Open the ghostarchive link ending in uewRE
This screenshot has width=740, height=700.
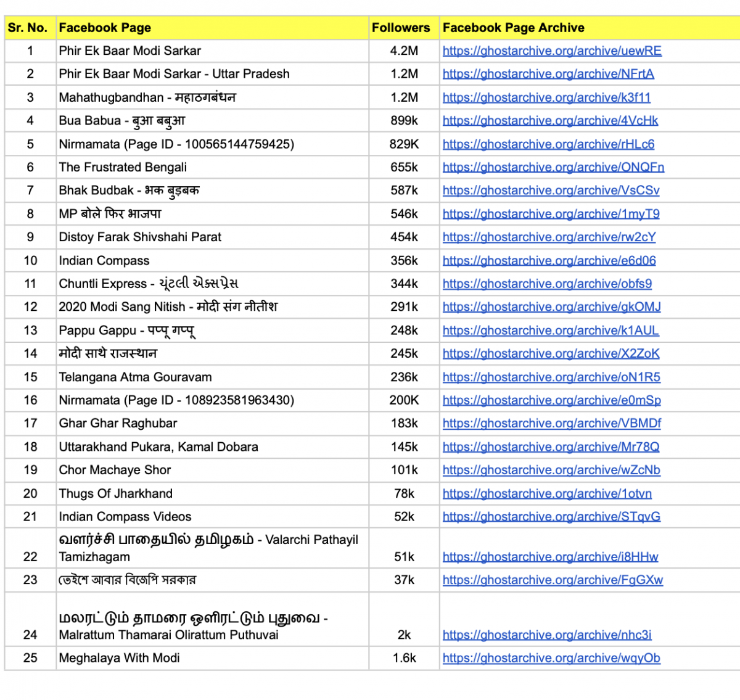click(x=551, y=51)
